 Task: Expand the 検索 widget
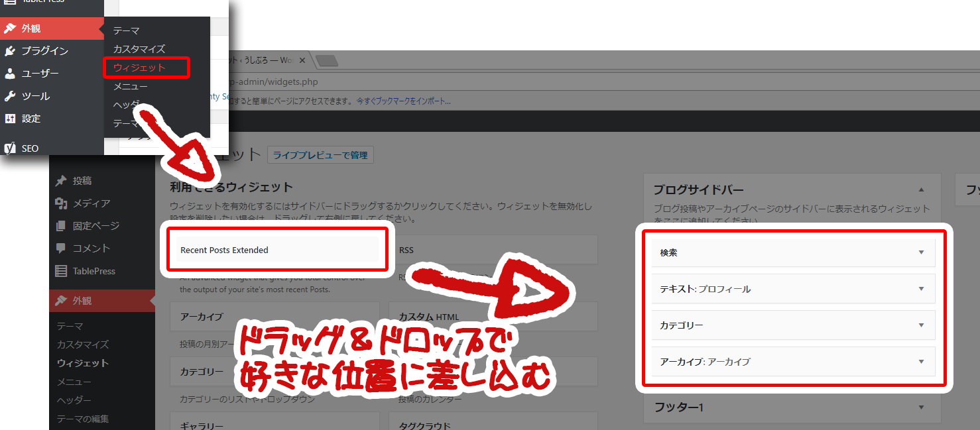[921, 252]
